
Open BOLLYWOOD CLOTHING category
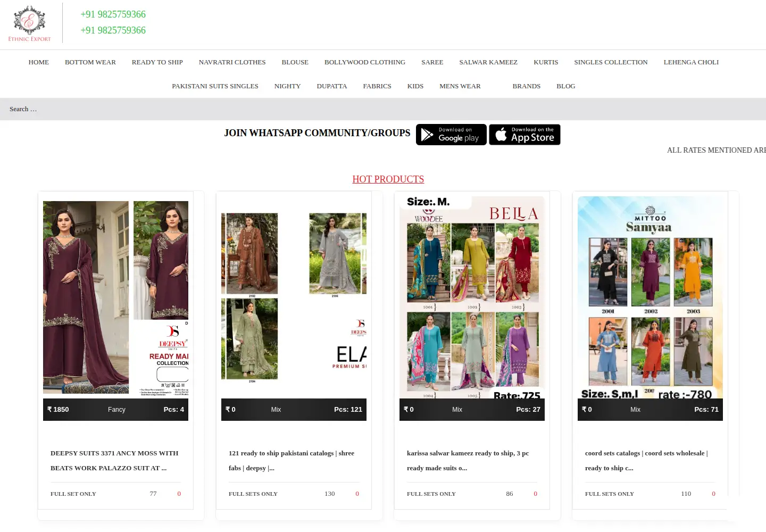tap(365, 62)
